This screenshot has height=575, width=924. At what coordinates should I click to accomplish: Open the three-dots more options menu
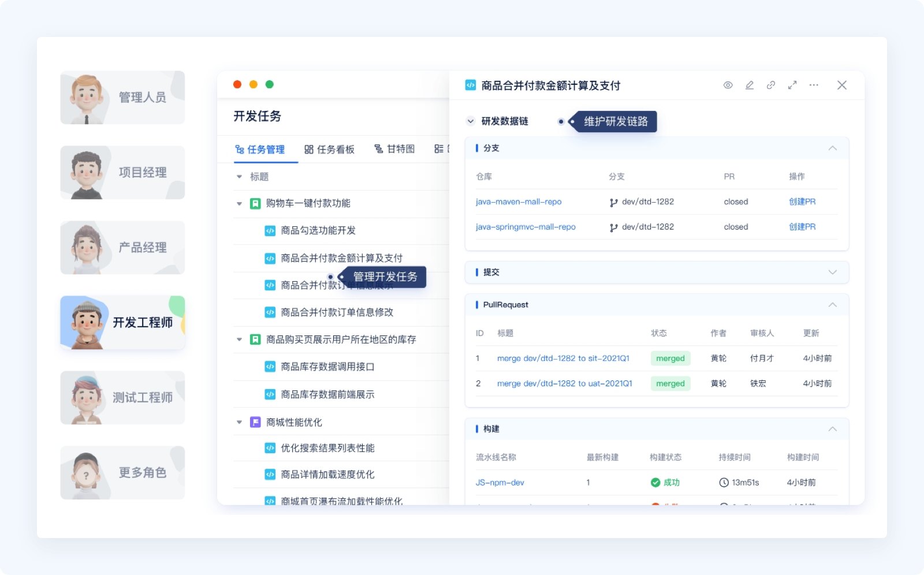pos(814,85)
